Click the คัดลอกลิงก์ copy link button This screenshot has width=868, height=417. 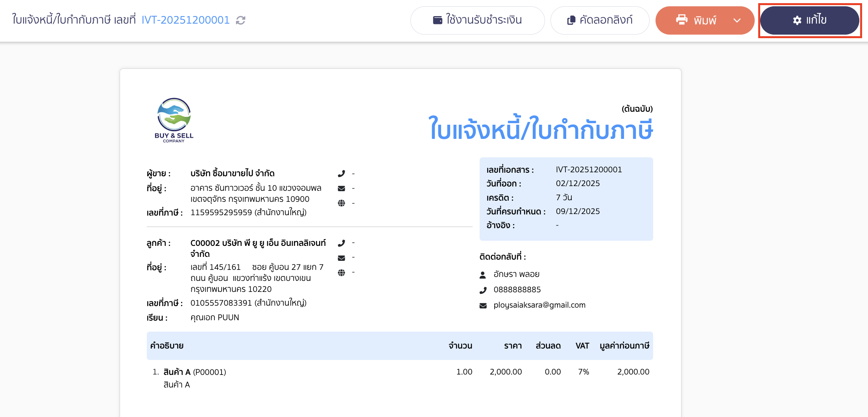[x=599, y=20]
